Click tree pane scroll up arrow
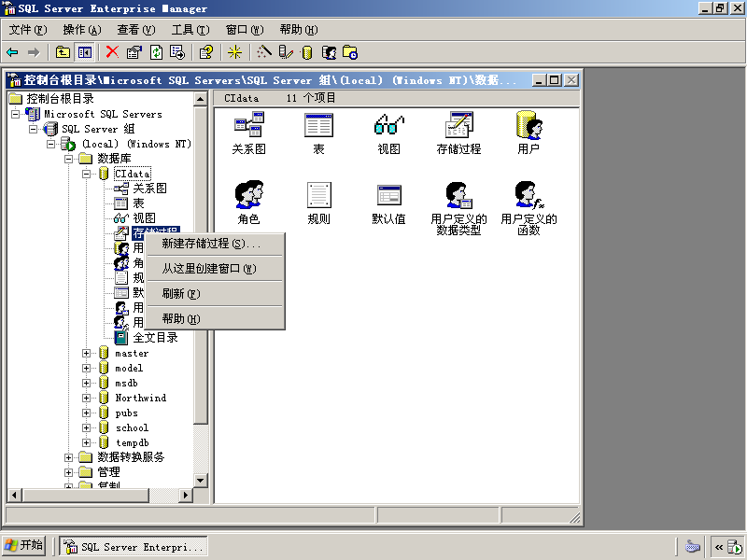747x560 pixels. [x=201, y=100]
